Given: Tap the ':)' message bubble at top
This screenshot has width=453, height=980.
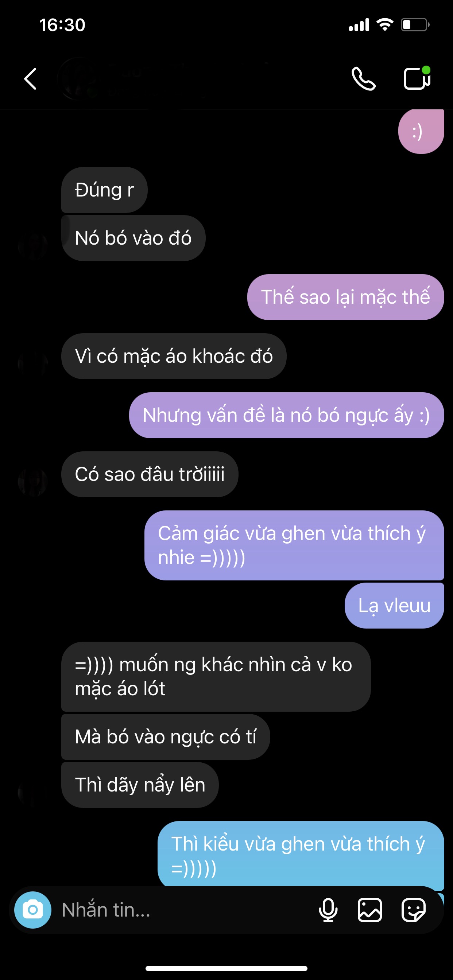Looking at the screenshot, I should 421,131.
